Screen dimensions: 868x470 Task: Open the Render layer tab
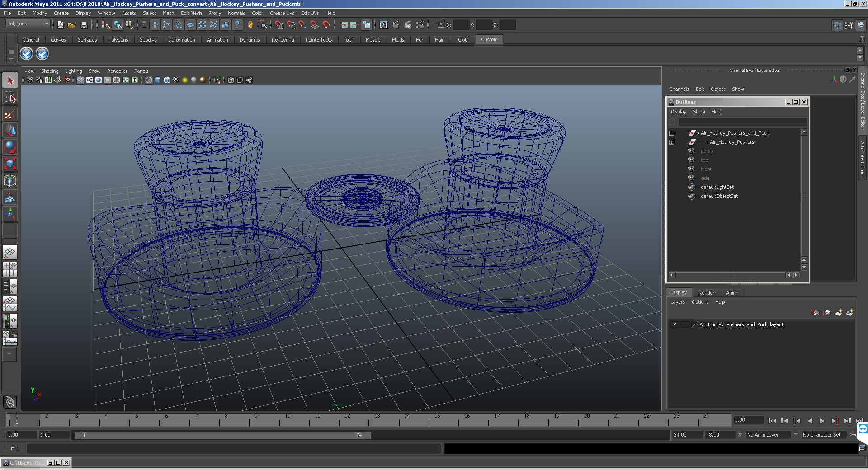tap(706, 293)
